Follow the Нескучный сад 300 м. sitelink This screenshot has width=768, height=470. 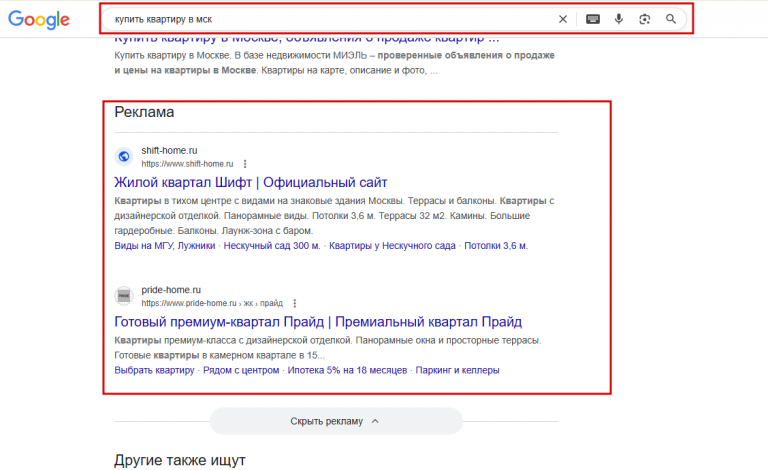pyautogui.click(x=272, y=246)
